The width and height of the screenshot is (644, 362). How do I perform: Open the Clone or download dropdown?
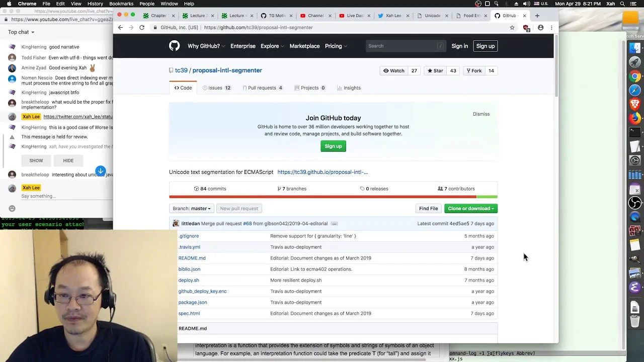point(471,209)
